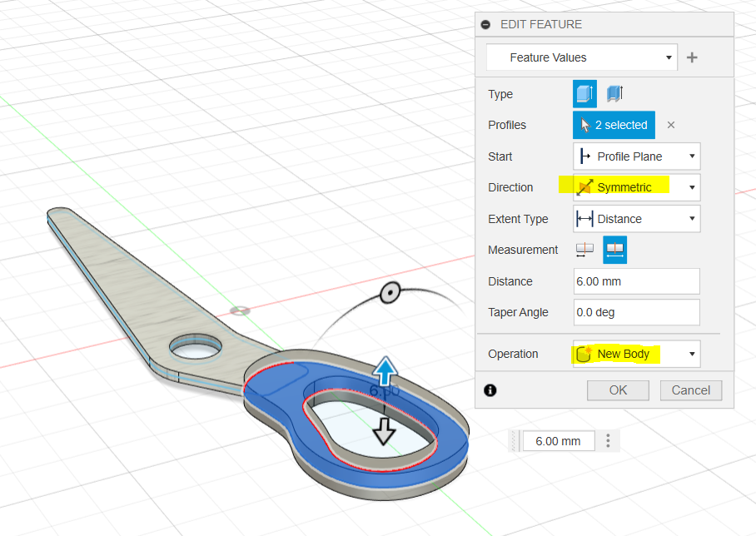Viewport: 756px width, 536px height.
Task: Click the blue up arrow manipulator
Action: point(384,370)
